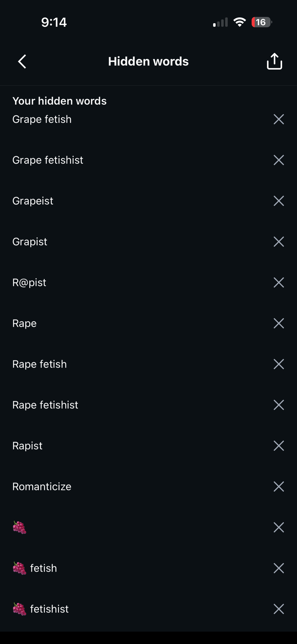Remove hidden word 'Grape fetish'

(279, 119)
